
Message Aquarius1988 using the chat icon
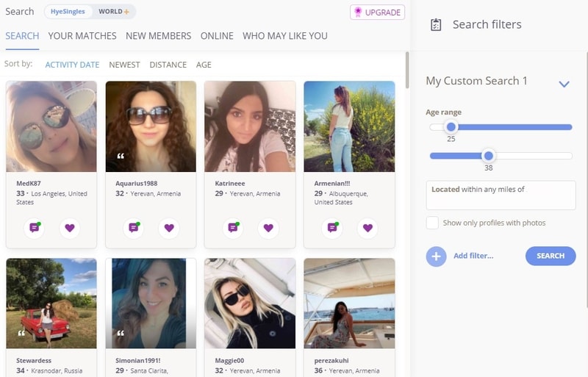coord(134,228)
